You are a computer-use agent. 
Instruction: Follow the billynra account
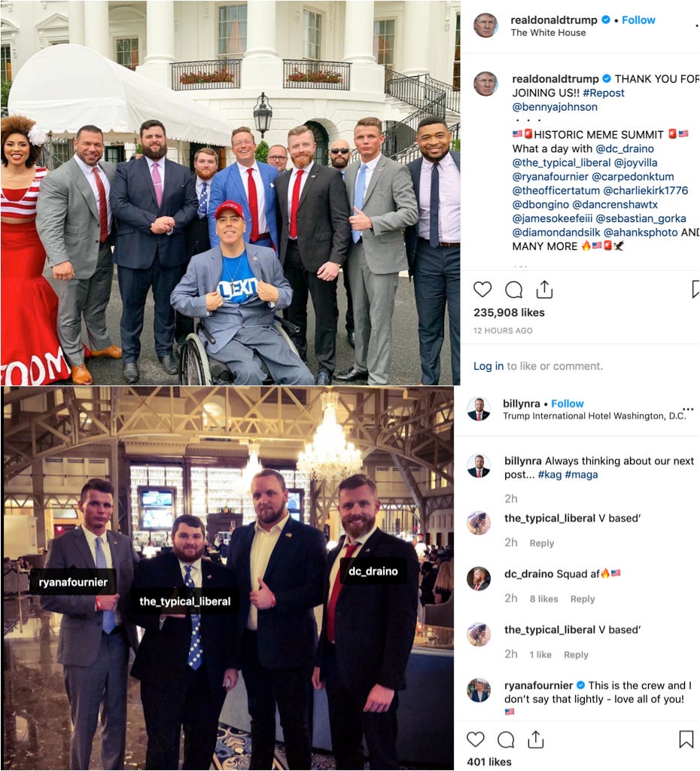(x=568, y=404)
